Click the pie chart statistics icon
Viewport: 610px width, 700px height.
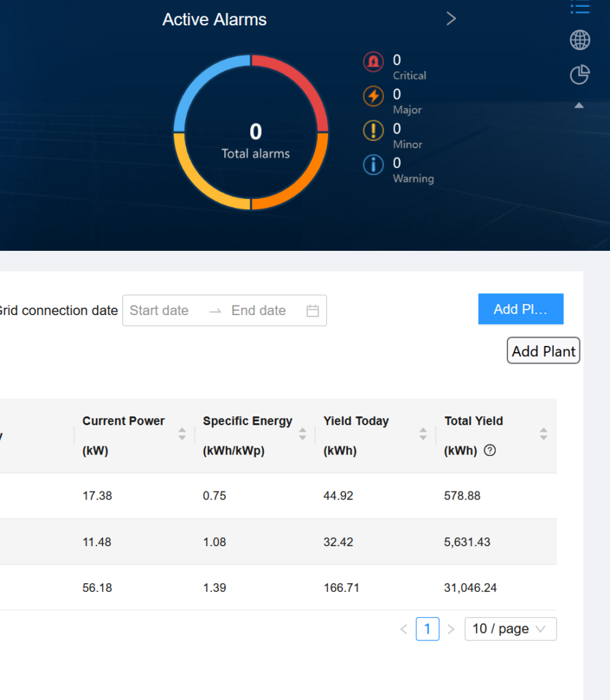(580, 75)
